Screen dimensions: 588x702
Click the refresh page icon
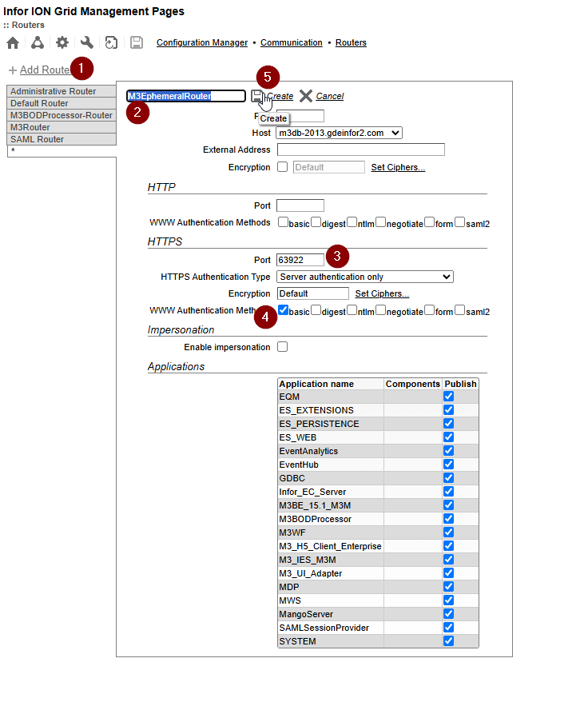(x=111, y=43)
